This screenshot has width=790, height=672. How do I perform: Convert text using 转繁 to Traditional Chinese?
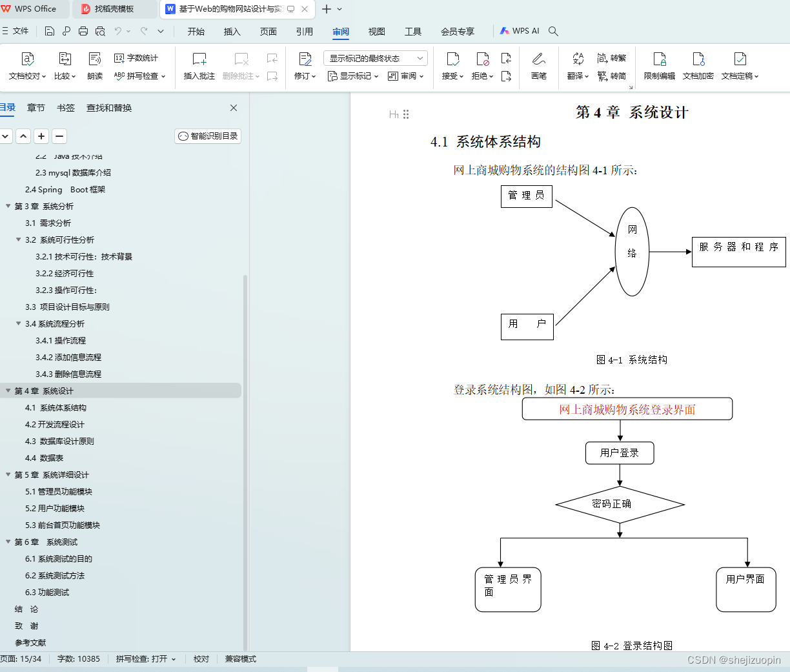point(611,57)
